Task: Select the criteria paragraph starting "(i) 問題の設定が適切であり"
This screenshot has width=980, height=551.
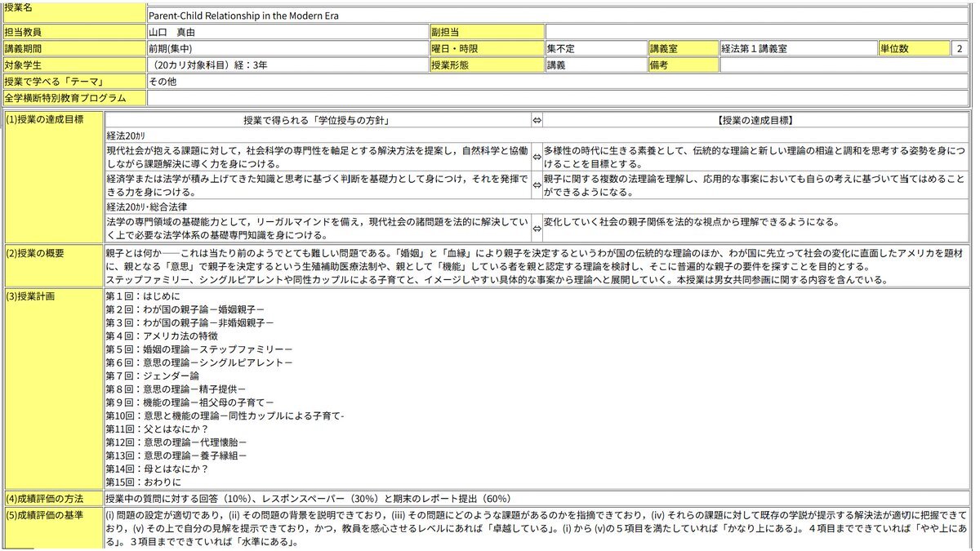Action: coord(537,530)
